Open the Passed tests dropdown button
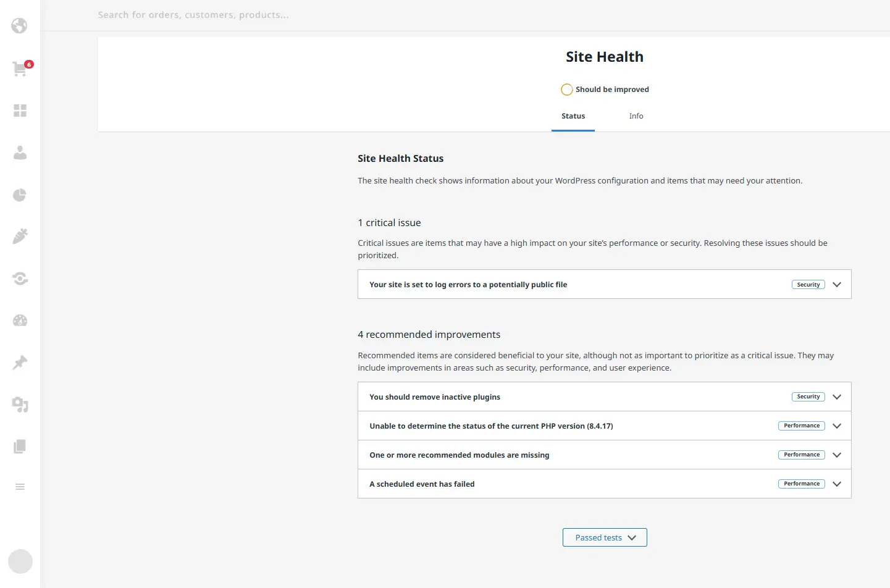Viewport: 890px width, 588px height. [605, 537]
